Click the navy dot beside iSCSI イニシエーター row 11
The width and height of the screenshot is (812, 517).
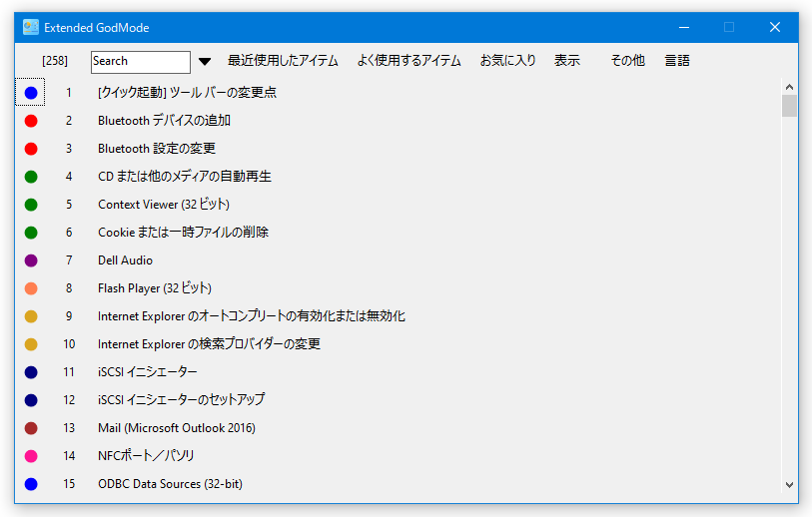pos(31,372)
